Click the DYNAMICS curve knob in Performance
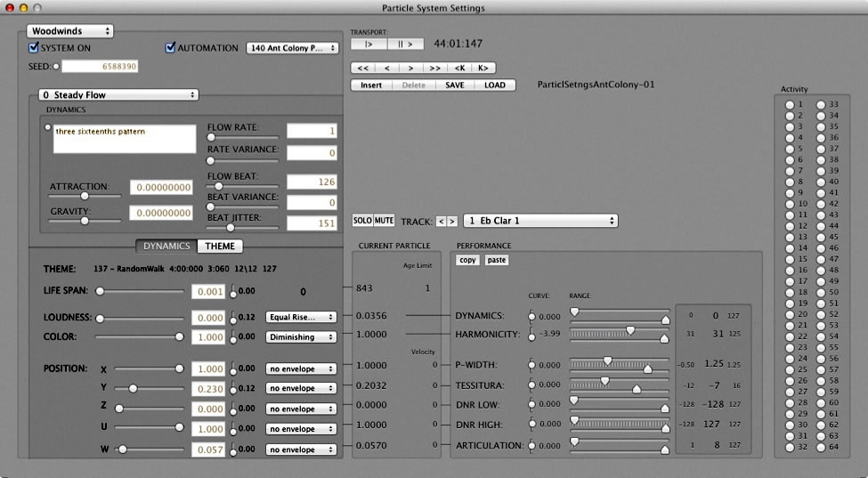The image size is (868, 478). tap(531, 317)
